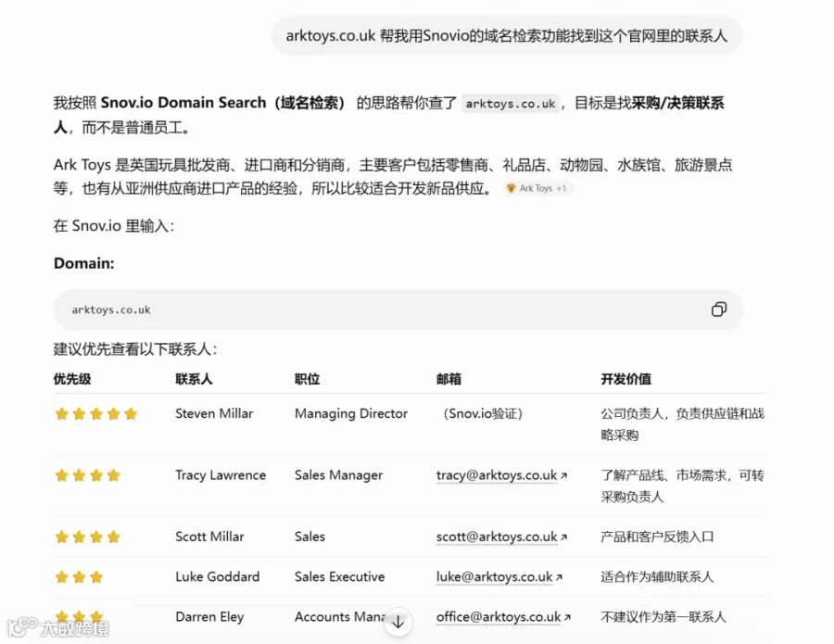The image size is (834, 644).
Task: Click the user message bubble about arktoys.co.uk
Action: [506, 35]
